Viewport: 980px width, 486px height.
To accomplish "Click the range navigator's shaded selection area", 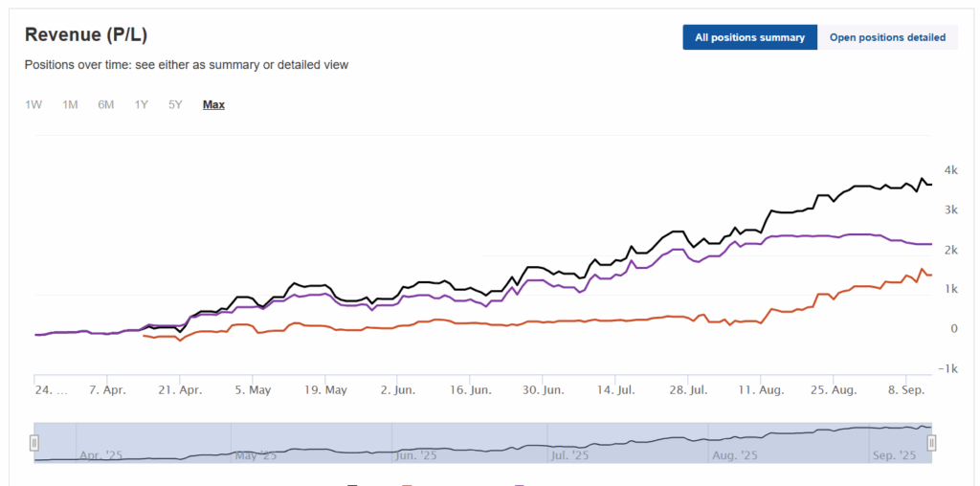I will coord(479,442).
